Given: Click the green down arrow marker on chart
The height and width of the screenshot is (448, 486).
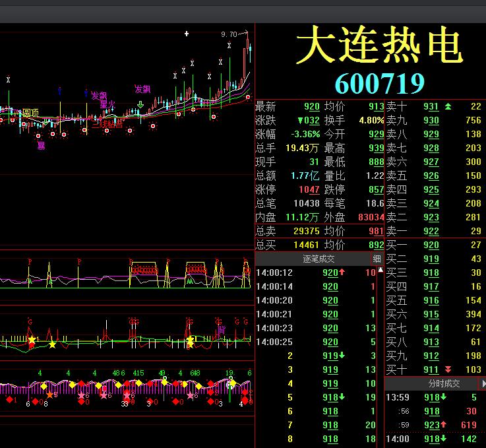Looking at the screenshot, I should pos(140,104).
